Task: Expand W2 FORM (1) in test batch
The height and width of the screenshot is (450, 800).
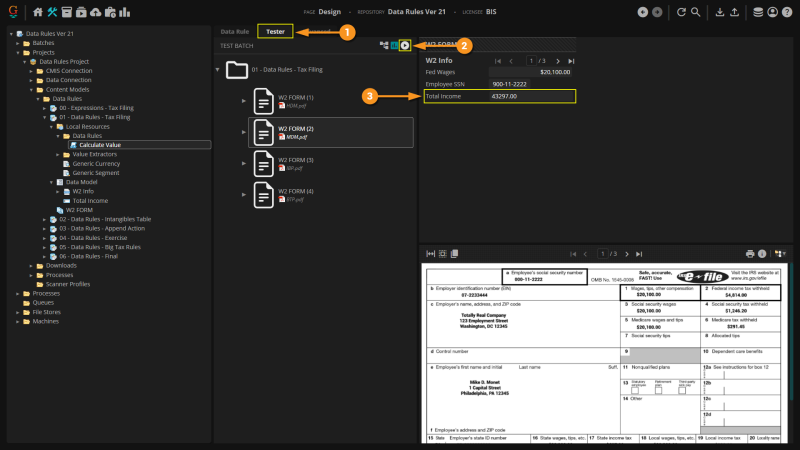Action: (x=244, y=101)
